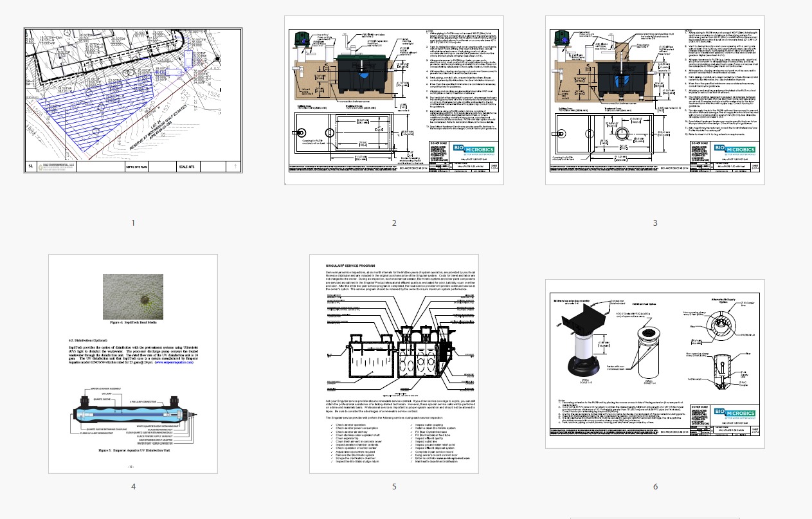Select page 4 thumbnail with UV disinfection unit
The image size is (812, 519).
pos(133,364)
